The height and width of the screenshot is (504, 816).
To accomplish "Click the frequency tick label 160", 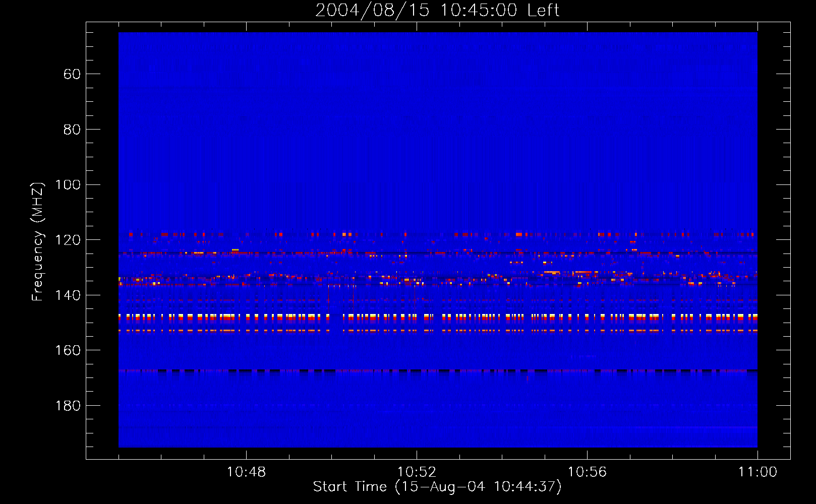I will pos(68,350).
